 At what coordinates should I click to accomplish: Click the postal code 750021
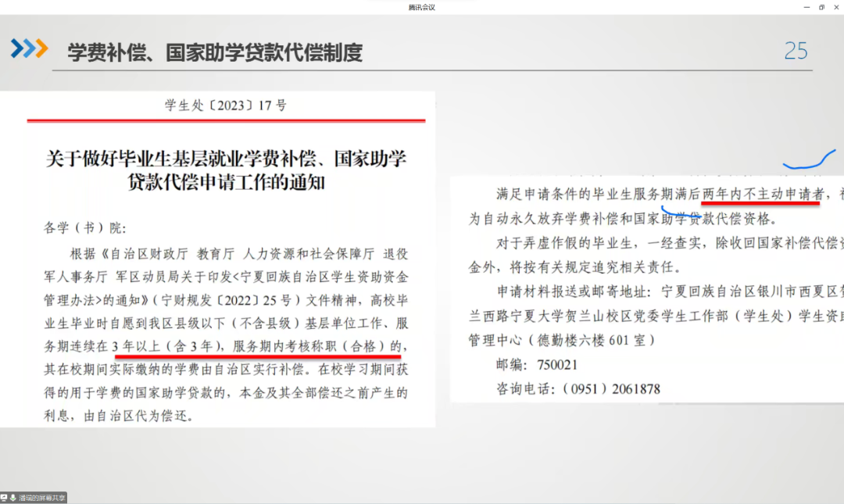click(560, 365)
